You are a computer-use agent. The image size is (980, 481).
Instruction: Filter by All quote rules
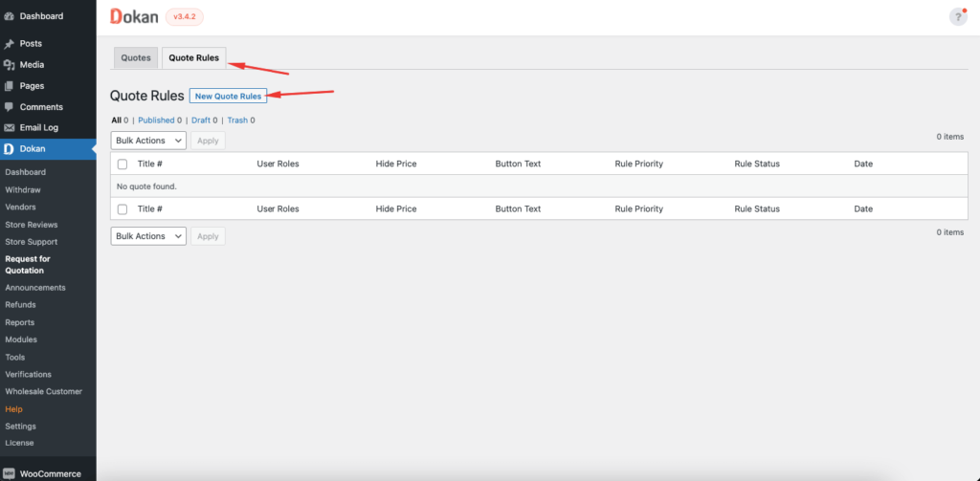116,120
